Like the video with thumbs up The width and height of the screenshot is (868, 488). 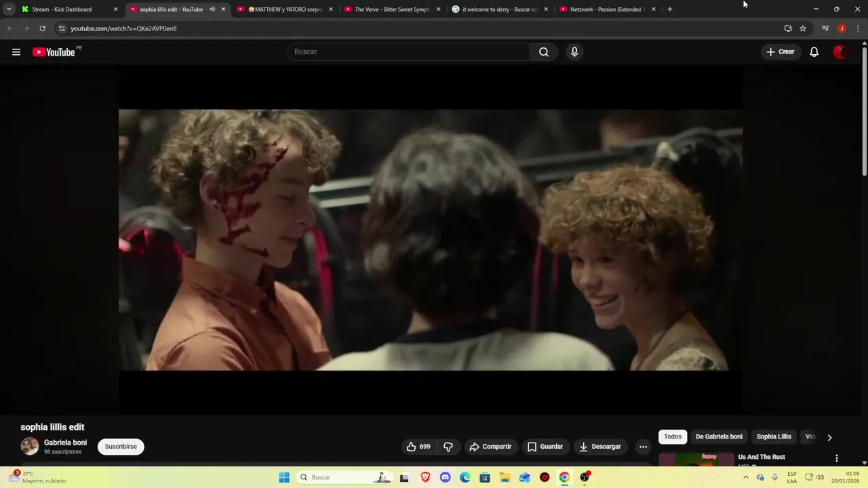point(418,447)
